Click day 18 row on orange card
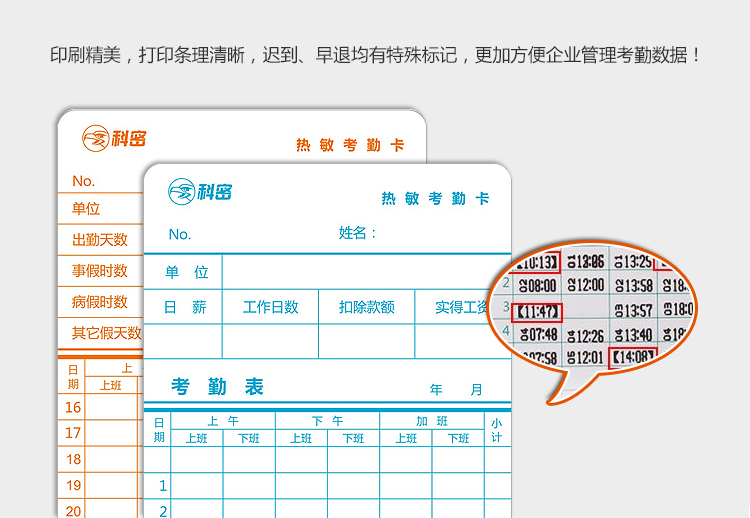This screenshot has width=750, height=518. tap(73, 459)
